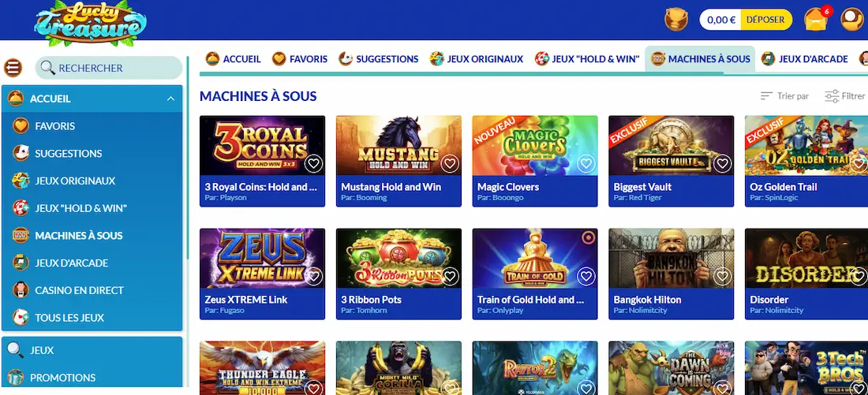Screen dimensions: 868x395
Task: Open the envelope messages with 6 notifications
Action: pyautogui.click(x=817, y=20)
